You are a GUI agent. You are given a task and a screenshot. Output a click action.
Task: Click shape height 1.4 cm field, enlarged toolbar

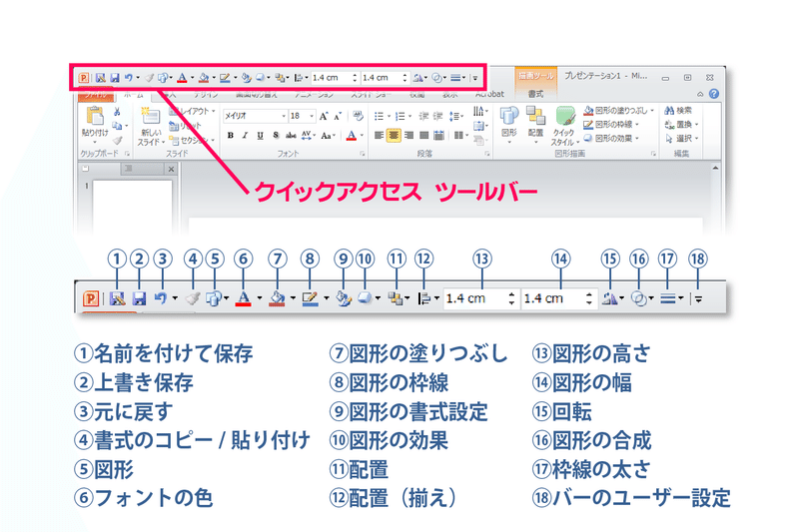(x=481, y=298)
